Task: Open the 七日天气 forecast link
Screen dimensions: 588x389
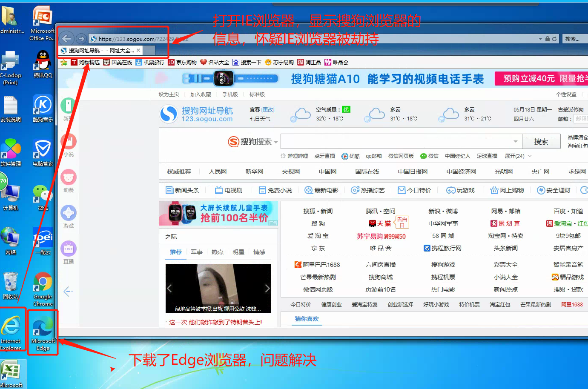Action: point(260,119)
